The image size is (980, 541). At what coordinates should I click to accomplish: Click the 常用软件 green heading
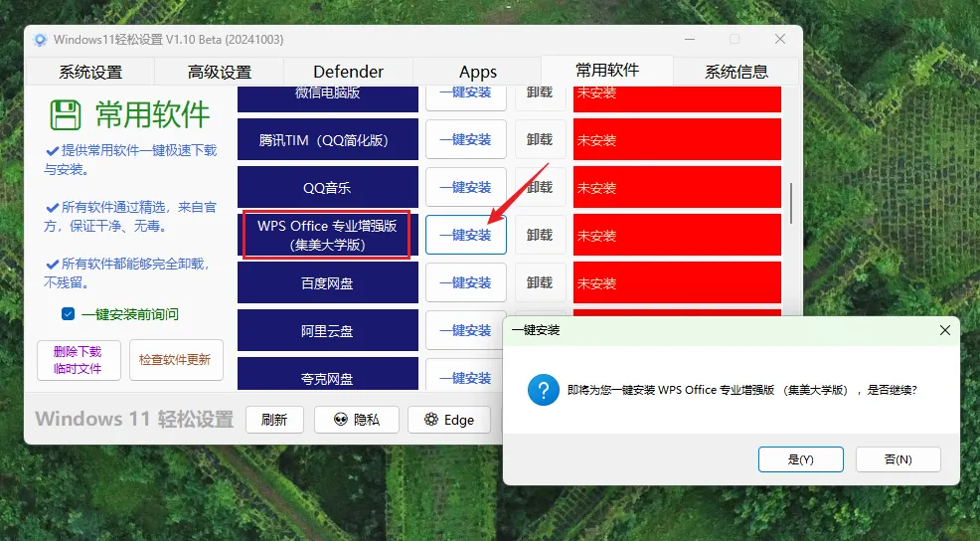click(152, 115)
